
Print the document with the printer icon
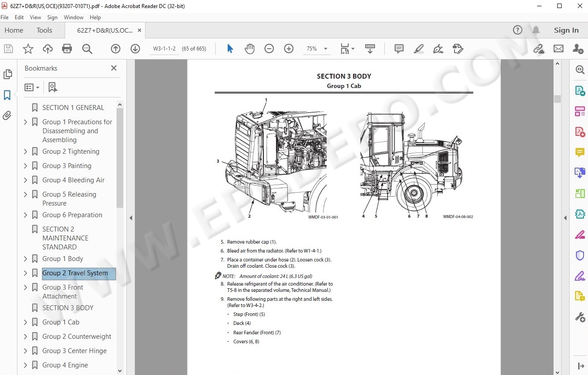(67, 49)
